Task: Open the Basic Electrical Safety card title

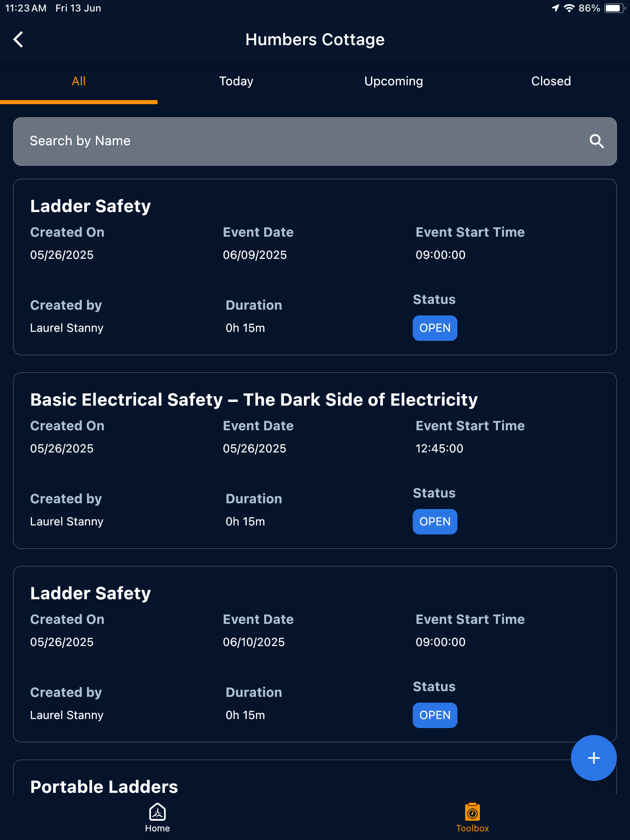Action: [x=254, y=400]
